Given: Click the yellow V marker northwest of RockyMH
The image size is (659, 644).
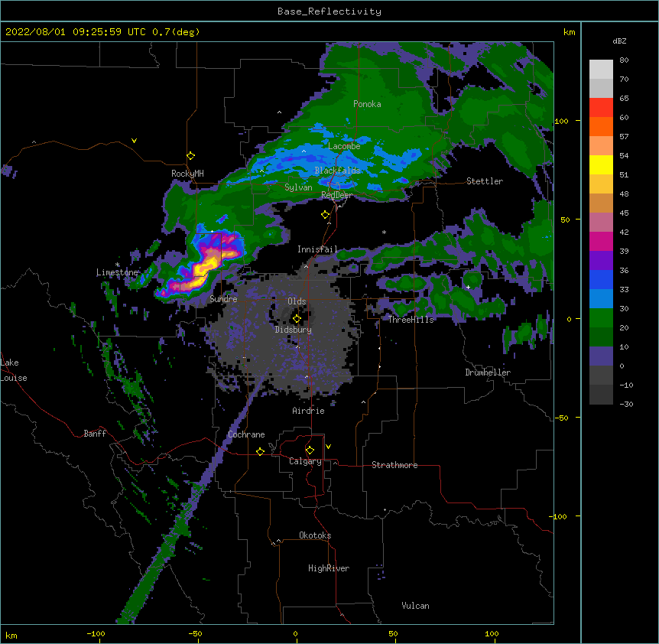Looking at the screenshot, I should click(134, 141).
